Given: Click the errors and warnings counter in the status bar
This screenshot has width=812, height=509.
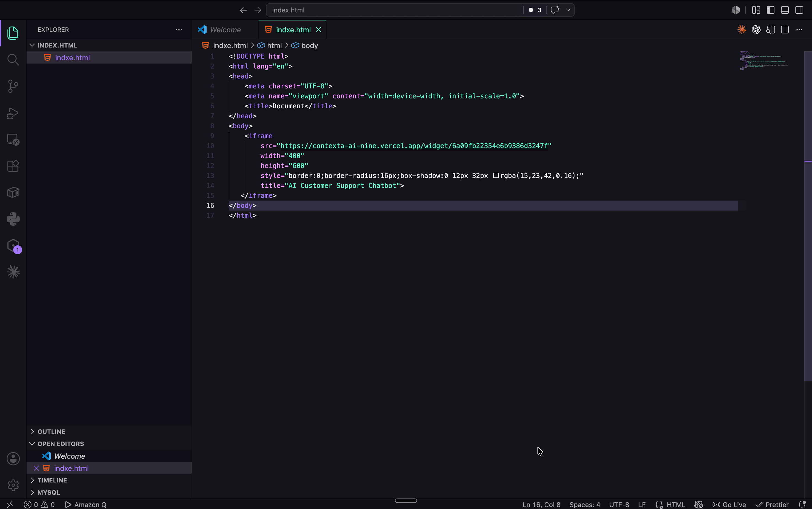Looking at the screenshot, I should pos(39,504).
